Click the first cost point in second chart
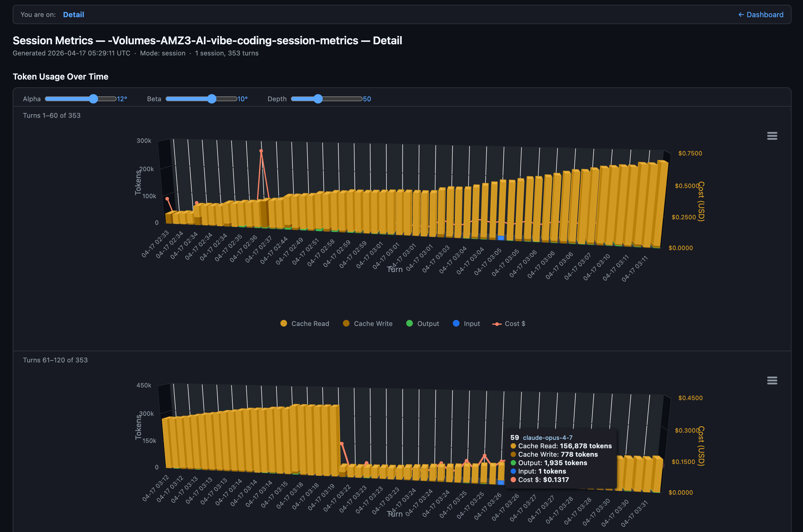Screen dimensions: 803x532 [x=342, y=444]
